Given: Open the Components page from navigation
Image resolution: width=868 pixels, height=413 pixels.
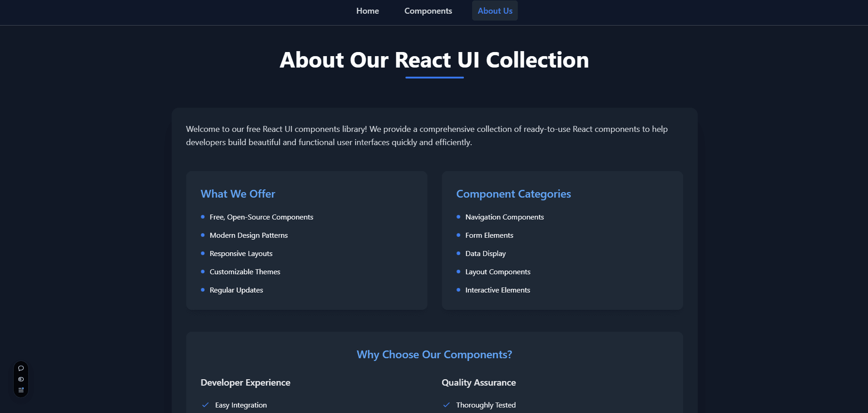Looking at the screenshot, I should tap(428, 10).
